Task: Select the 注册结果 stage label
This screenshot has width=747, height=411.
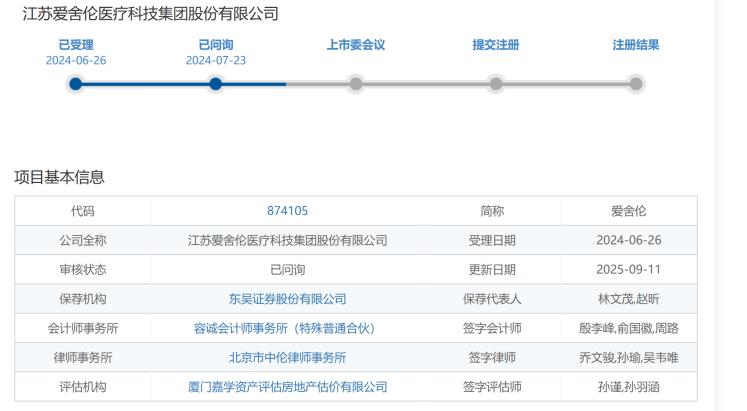Action: (636, 45)
